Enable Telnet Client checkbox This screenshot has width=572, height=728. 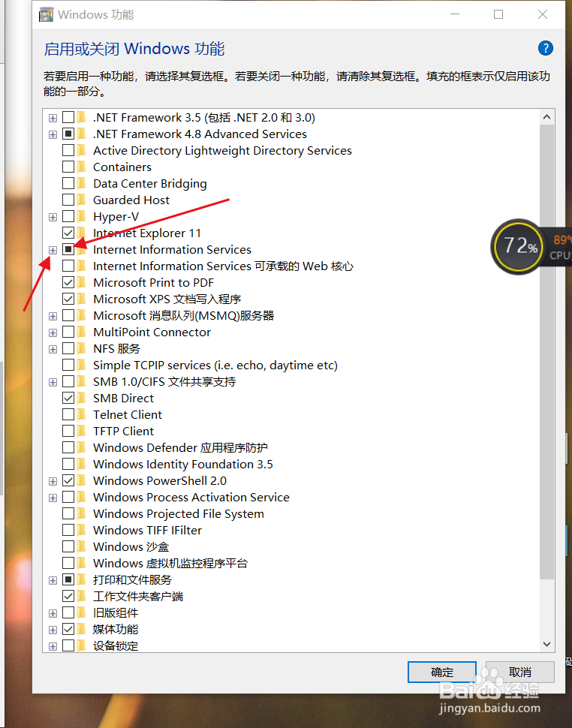click(68, 414)
